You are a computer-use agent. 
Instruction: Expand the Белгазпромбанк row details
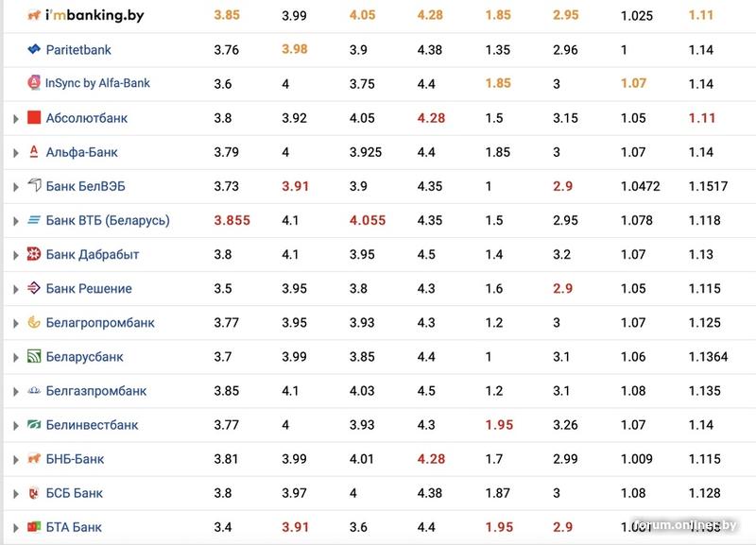pyautogui.click(x=15, y=391)
